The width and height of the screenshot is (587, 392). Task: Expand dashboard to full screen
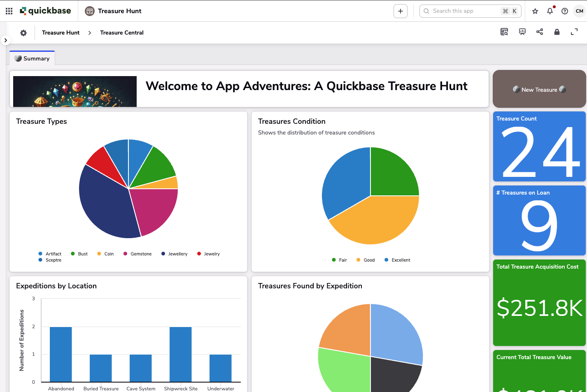[574, 32]
